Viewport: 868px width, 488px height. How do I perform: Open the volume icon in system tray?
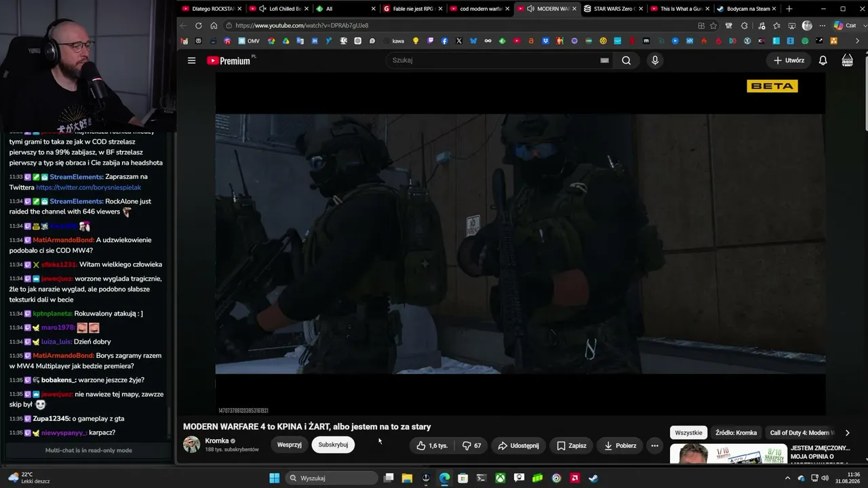[x=825, y=478]
